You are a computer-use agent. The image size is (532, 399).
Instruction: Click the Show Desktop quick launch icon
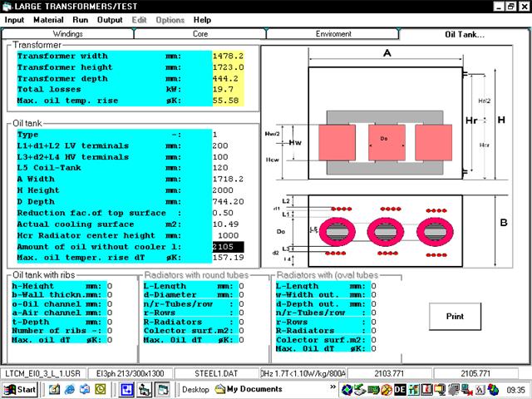[x=54, y=389]
